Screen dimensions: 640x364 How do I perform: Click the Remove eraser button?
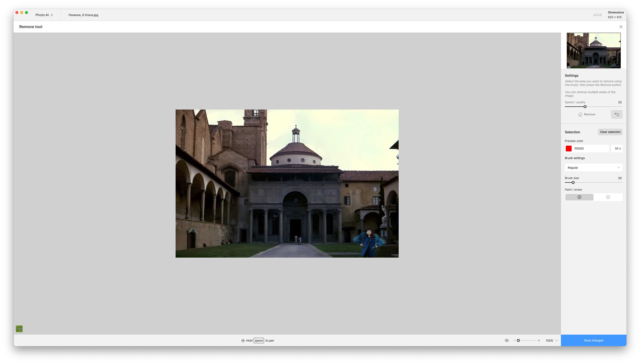coord(587,114)
